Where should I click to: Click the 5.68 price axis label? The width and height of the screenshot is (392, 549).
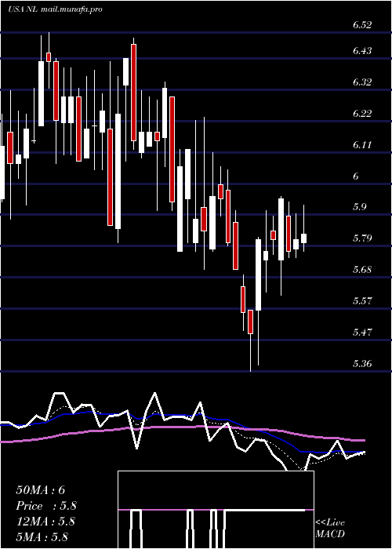[362, 270]
